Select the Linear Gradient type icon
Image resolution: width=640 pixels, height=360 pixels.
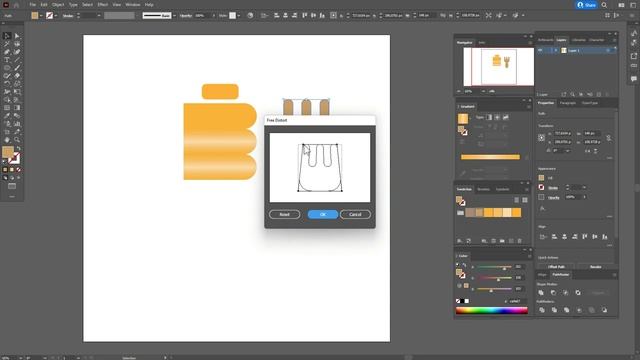pyautogui.click(x=489, y=118)
